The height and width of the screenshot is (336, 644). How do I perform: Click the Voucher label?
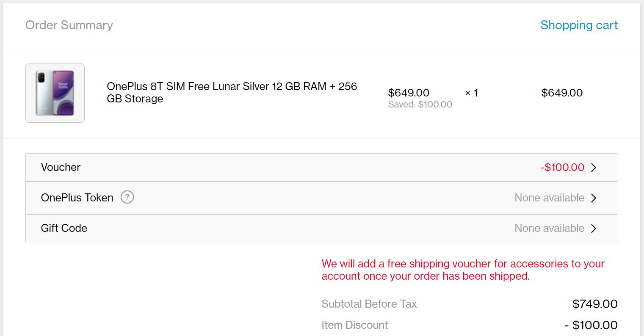click(61, 167)
